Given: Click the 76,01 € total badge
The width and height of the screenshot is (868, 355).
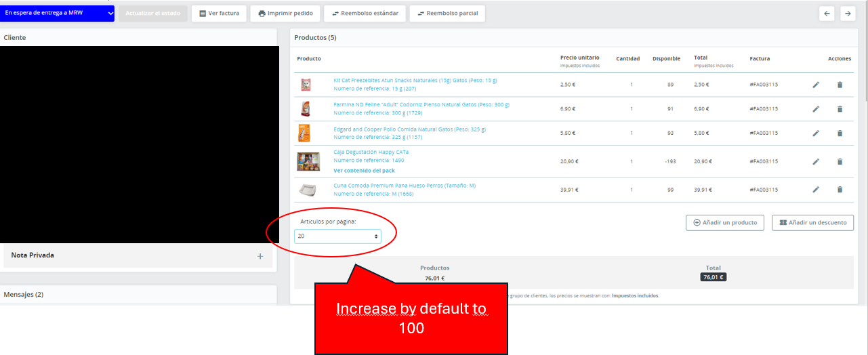Looking at the screenshot, I should click(x=713, y=276).
